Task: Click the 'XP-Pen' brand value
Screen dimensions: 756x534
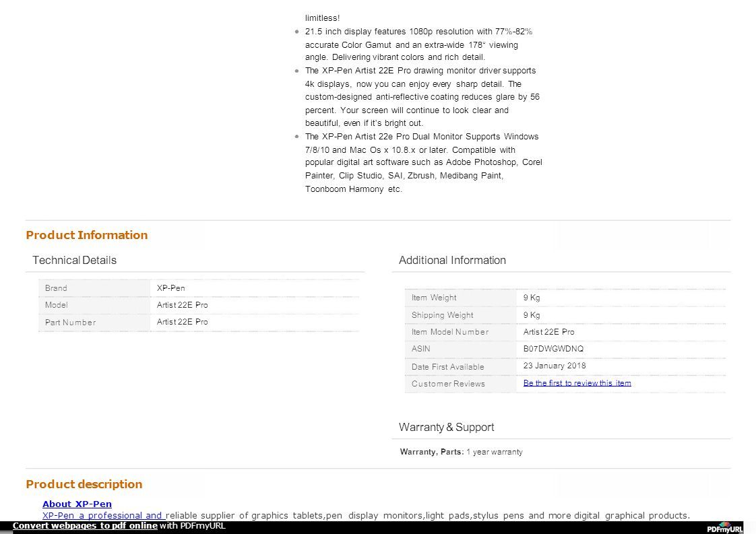Action: [170, 288]
